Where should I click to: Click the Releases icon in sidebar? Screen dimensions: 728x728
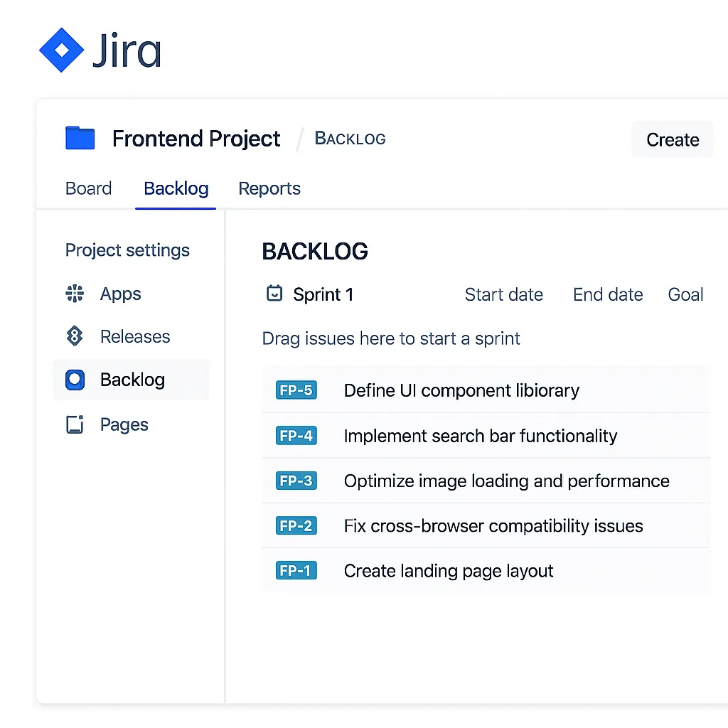point(75,336)
